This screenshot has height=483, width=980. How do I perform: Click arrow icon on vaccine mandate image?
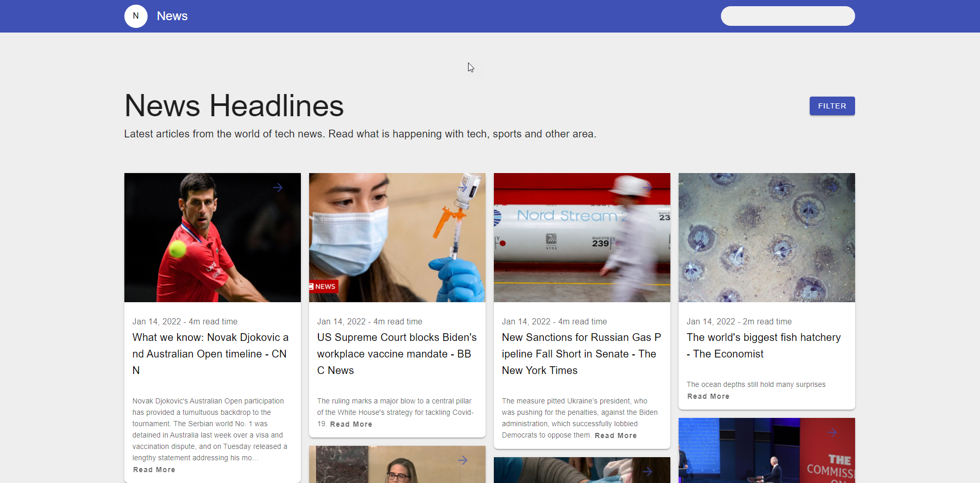pos(463,188)
